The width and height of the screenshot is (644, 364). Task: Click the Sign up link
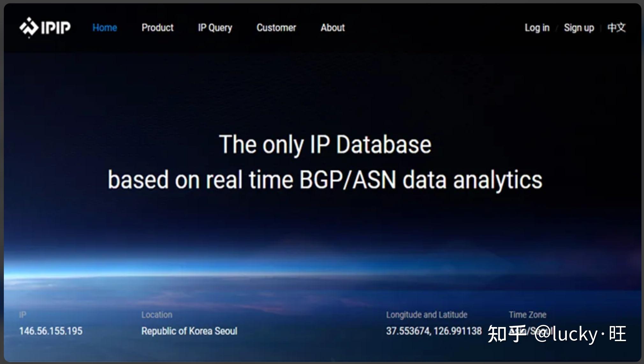click(x=579, y=28)
